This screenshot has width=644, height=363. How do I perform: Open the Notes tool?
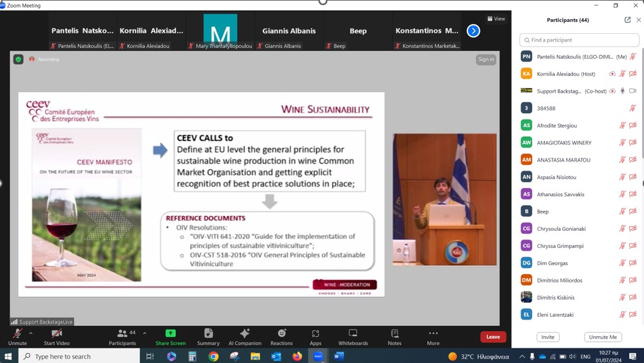395,337
